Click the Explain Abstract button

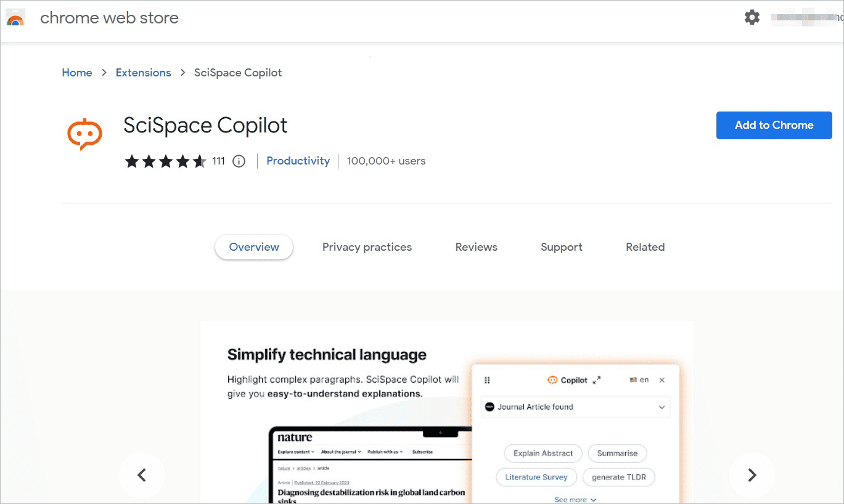(x=543, y=453)
